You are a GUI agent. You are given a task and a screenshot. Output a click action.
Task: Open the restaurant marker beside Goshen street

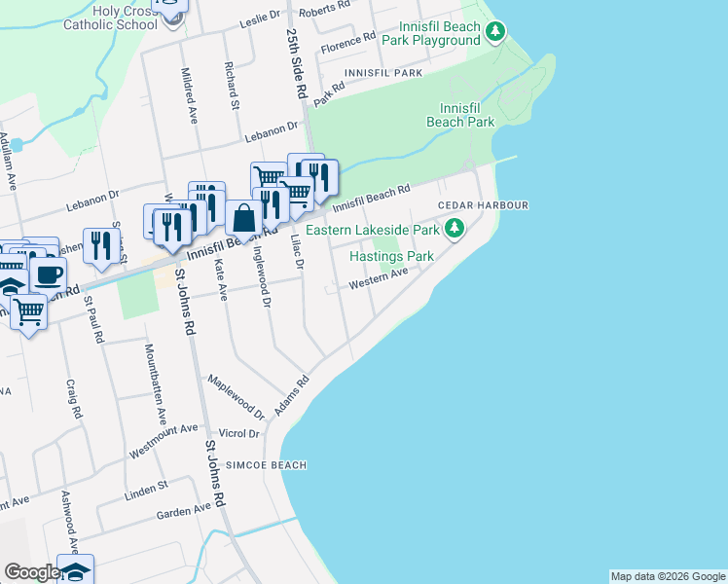(x=101, y=248)
